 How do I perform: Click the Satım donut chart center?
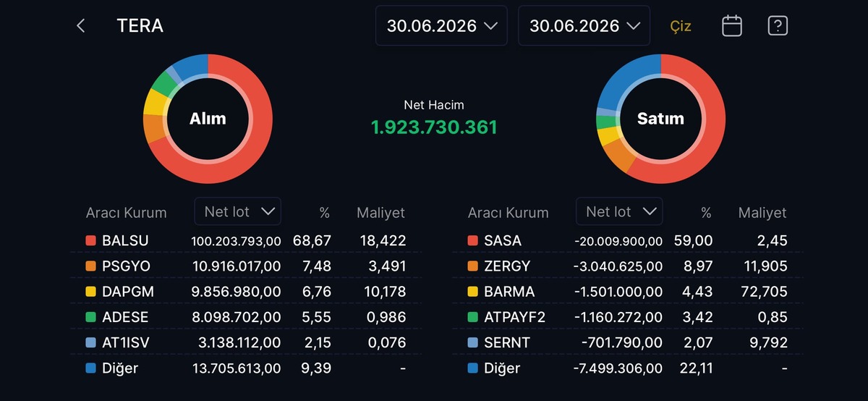coord(660,119)
